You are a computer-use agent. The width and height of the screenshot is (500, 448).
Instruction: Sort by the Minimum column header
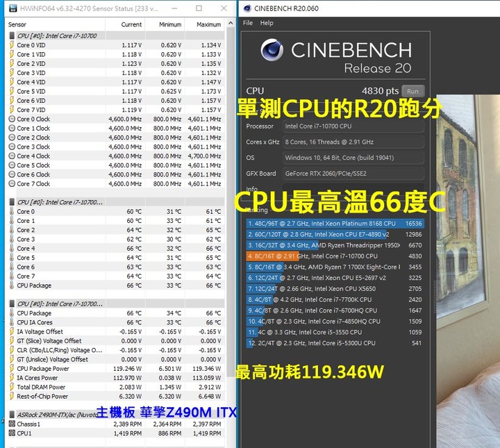click(170, 24)
